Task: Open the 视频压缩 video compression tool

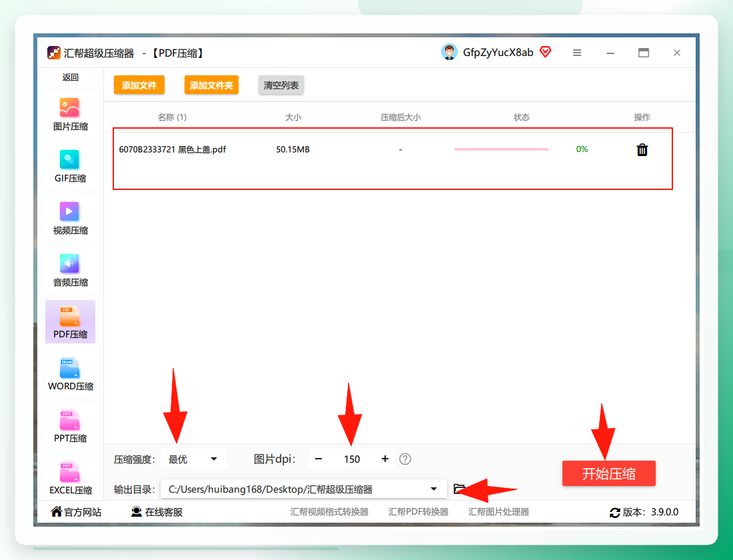Action: [70, 219]
